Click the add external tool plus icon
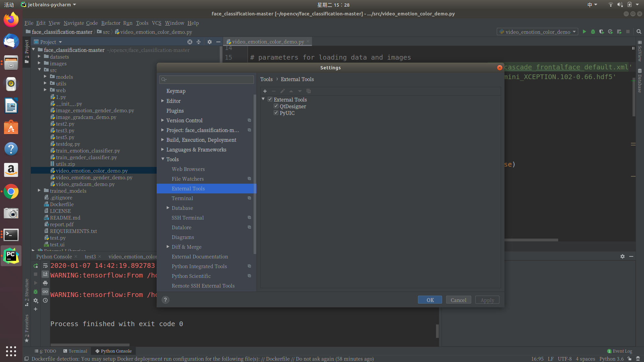The width and height of the screenshot is (644, 362). point(265,91)
